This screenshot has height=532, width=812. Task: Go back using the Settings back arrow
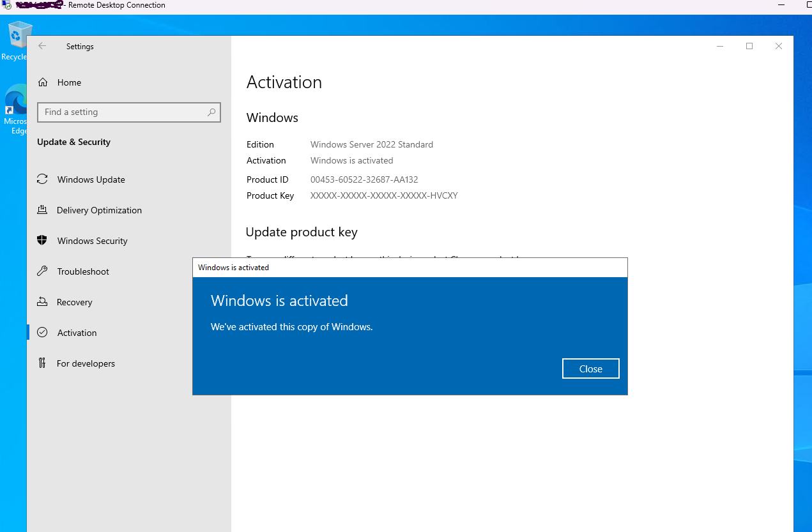[42, 46]
